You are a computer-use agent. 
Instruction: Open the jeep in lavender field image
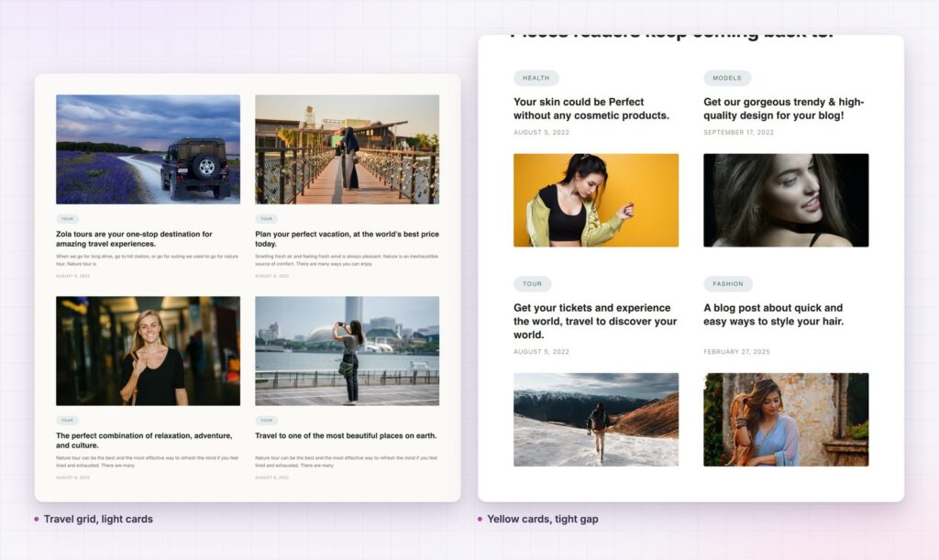148,149
